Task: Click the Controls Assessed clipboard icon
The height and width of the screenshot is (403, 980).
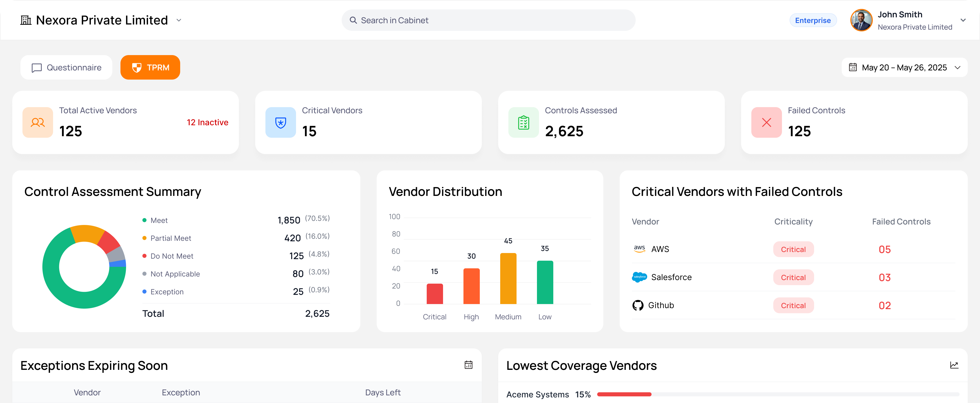Action: pos(523,122)
